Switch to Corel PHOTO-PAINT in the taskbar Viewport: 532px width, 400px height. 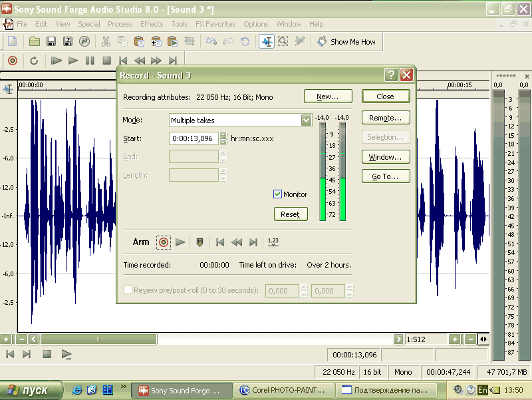point(284,390)
